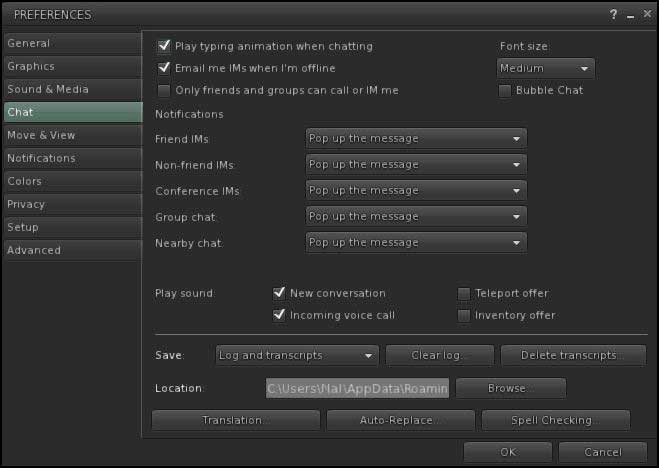Switch to the Graphics tab
The width and height of the screenshot is (659, 468).
[71, 66]
